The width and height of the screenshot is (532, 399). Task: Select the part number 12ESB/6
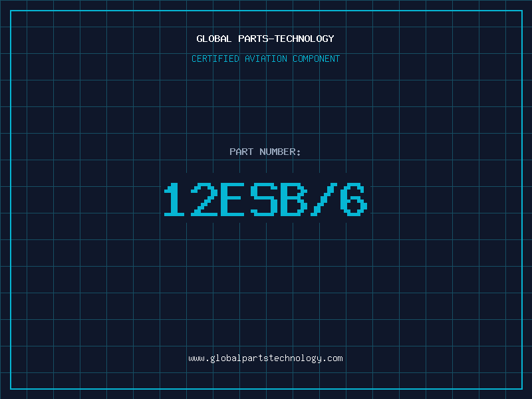(265, 199)
